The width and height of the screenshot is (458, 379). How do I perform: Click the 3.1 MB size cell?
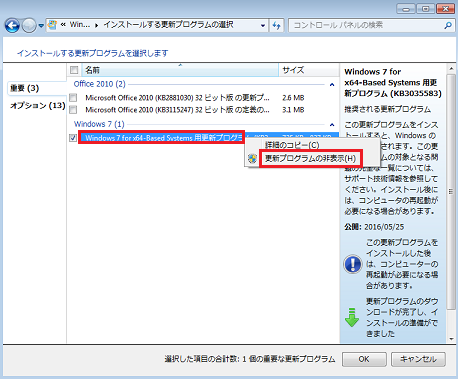click(293, 110)
